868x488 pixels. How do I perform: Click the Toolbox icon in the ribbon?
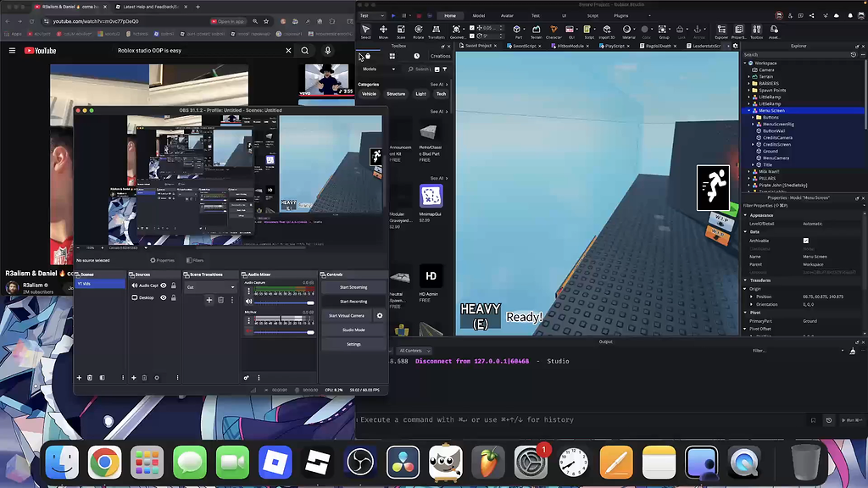[756, 30]
